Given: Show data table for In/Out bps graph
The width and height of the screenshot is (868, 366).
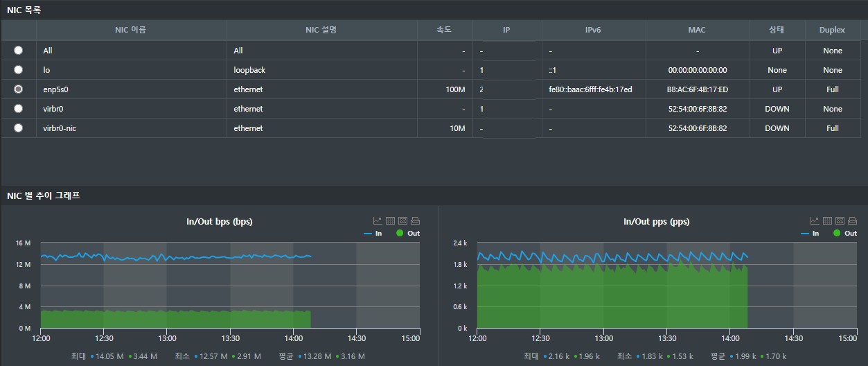Looking at the screenshot, I should click(390, 220).
